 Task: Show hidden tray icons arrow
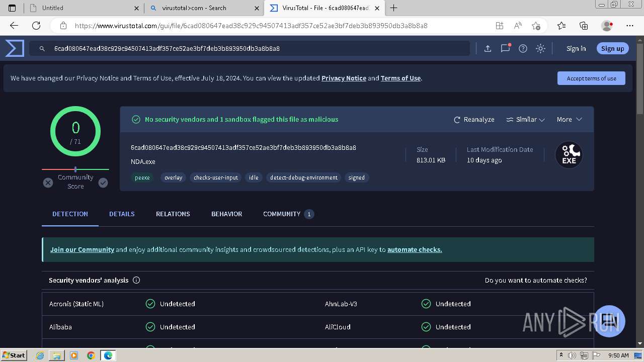click(x=561, y=355)
